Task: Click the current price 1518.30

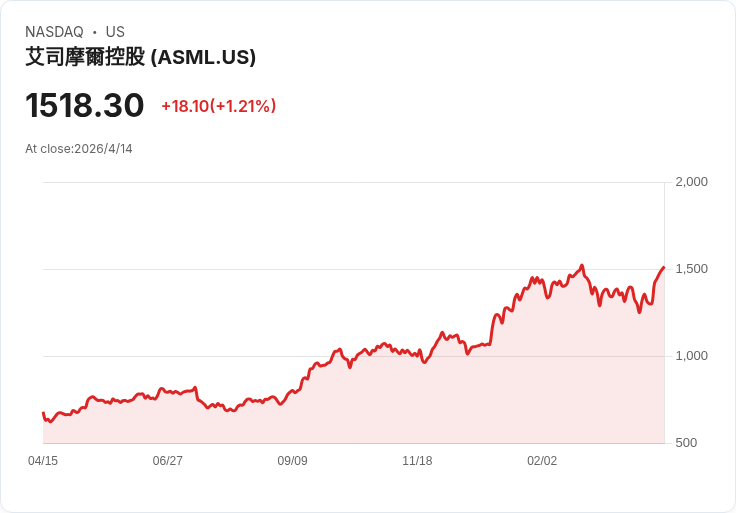Action: tap(85, 105)
